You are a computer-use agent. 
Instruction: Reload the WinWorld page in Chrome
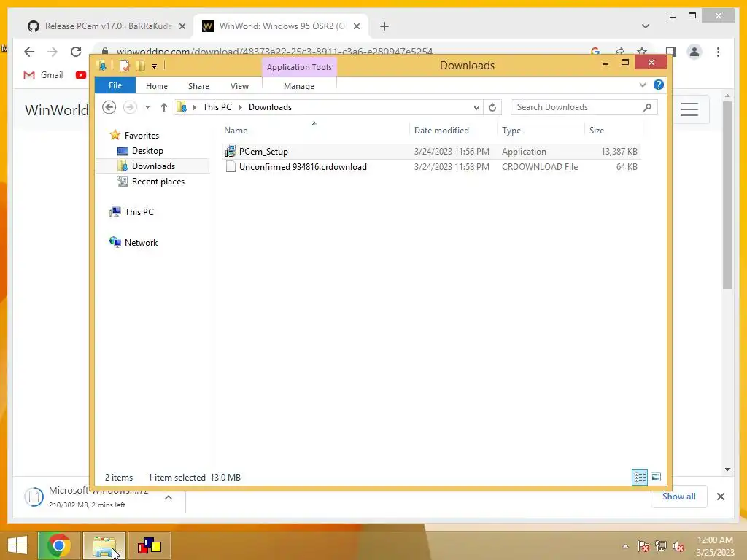(x=76, y=52)
